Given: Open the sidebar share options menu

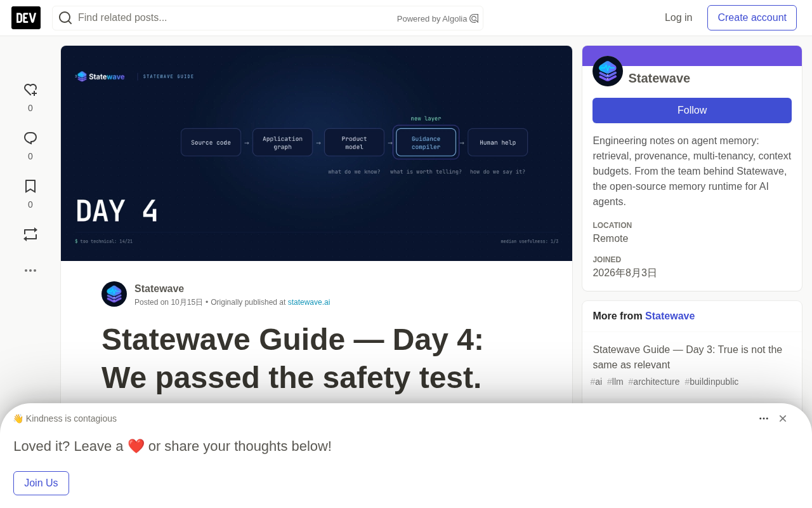Looking at the screenshot, I should pyautogui.click(x=30, y=271).
